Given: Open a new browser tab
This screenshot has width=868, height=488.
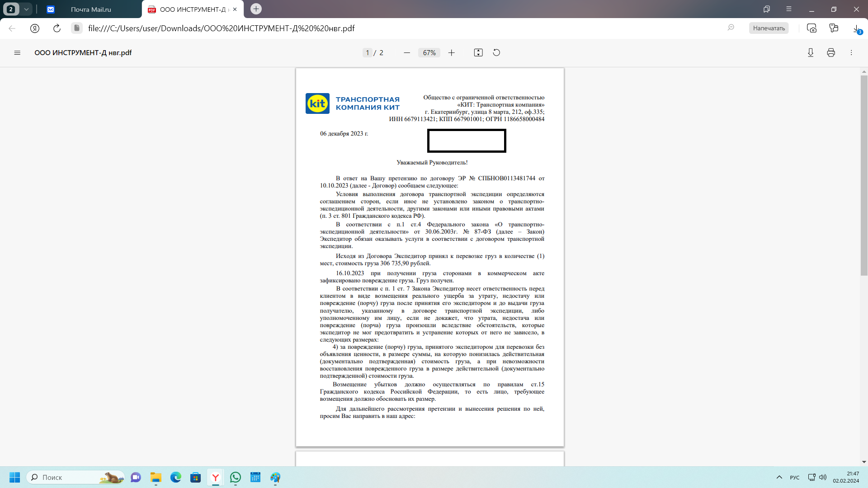Looking at the screenshot, I should coord(256,9).
